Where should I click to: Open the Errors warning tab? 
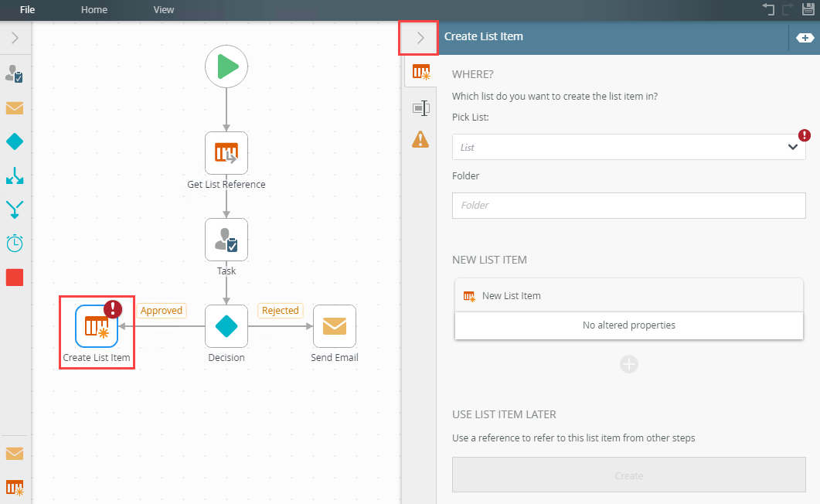pyautogui.click(x=420, y=140)
